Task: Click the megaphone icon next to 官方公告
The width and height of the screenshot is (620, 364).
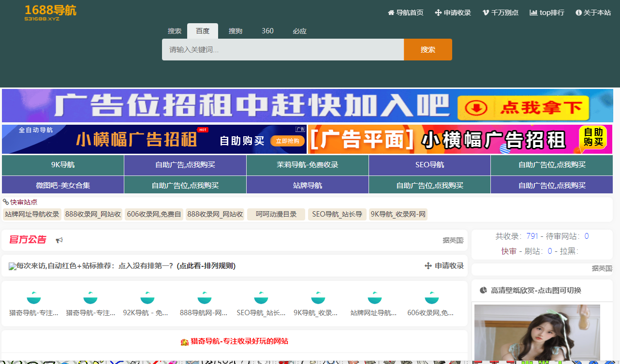Action: tap(59, 240)
